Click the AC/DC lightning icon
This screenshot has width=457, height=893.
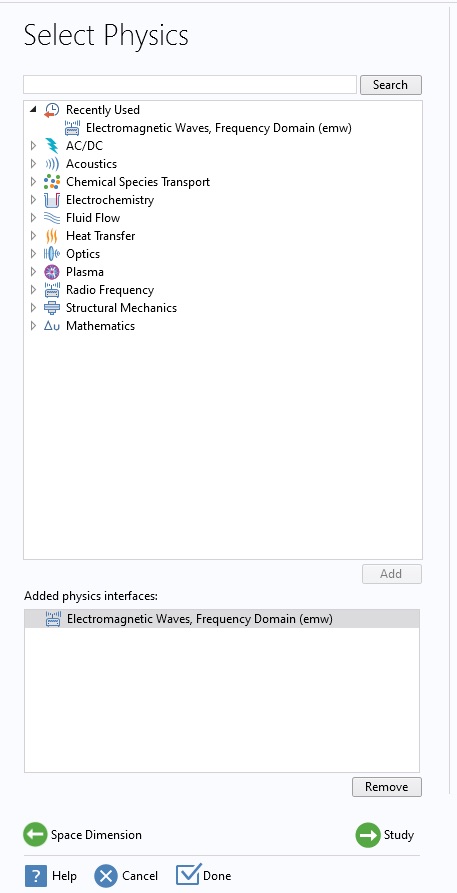click(52, 146)
